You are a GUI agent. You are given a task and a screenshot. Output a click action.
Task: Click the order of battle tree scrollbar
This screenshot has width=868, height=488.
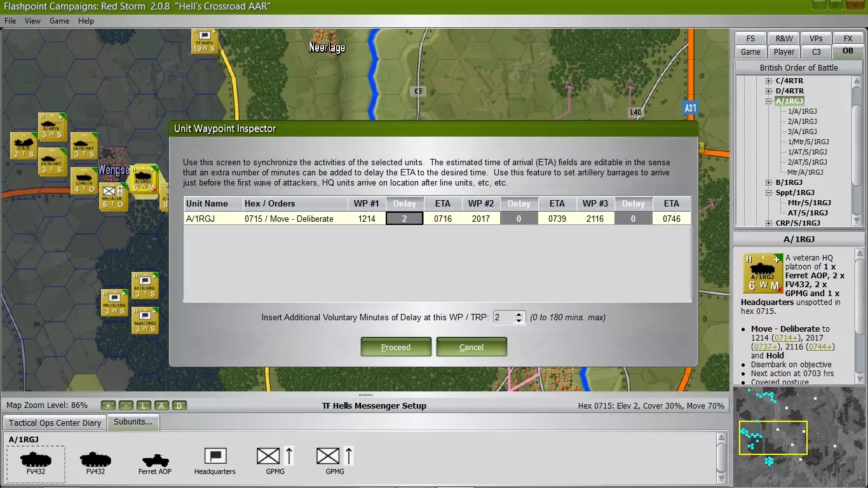pyautogui.click(x=857, y=150)
